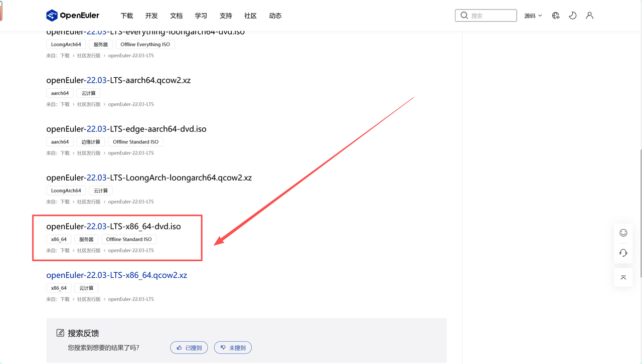Click aarch64 tag under aarch64.qcow2.xz

(x=60, y=93)
